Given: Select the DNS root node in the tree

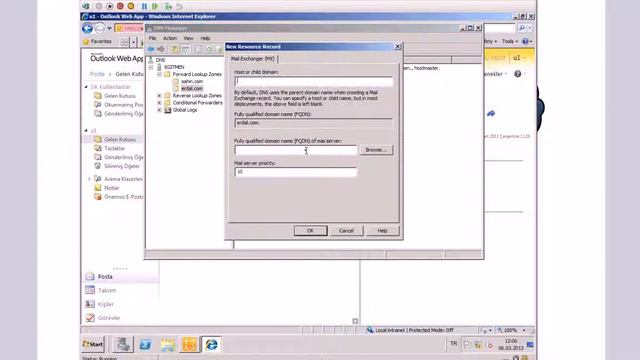Looking at the screenshot, I should 160,60.
